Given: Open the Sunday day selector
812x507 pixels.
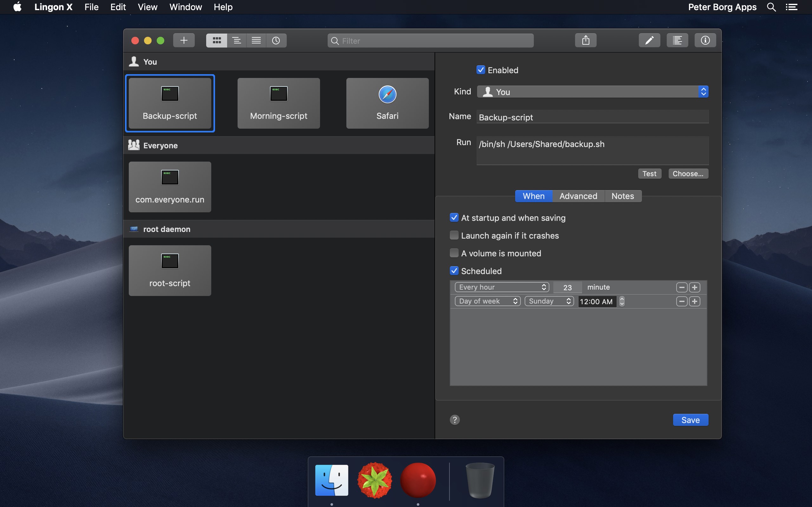Looking at the screenshot, I should point(549,301).
